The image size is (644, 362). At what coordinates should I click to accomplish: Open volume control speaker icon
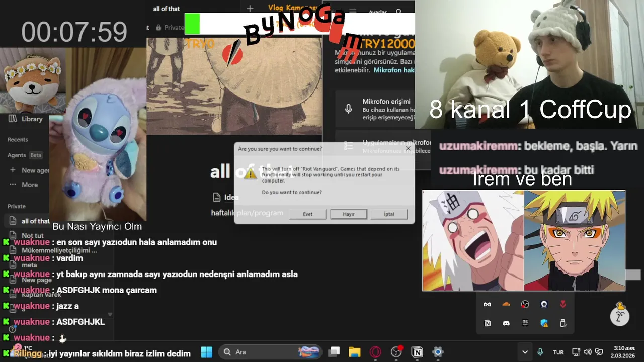click(x=587, y=352)
